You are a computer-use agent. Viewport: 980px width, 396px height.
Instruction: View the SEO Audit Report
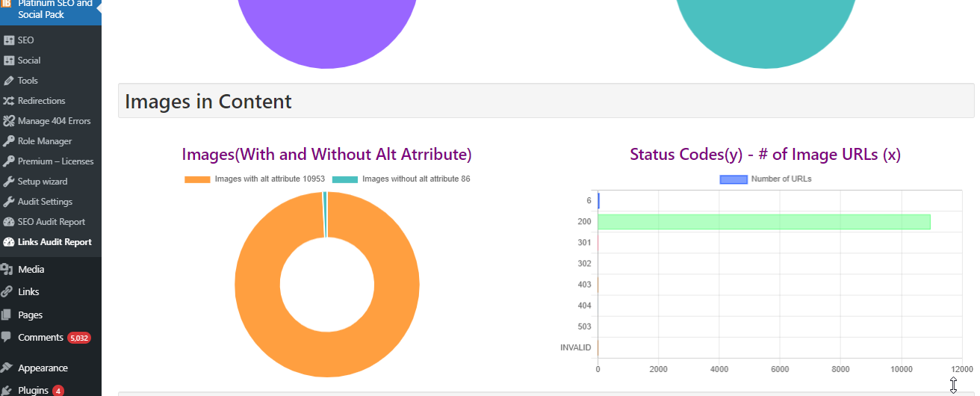coord(52,222)
